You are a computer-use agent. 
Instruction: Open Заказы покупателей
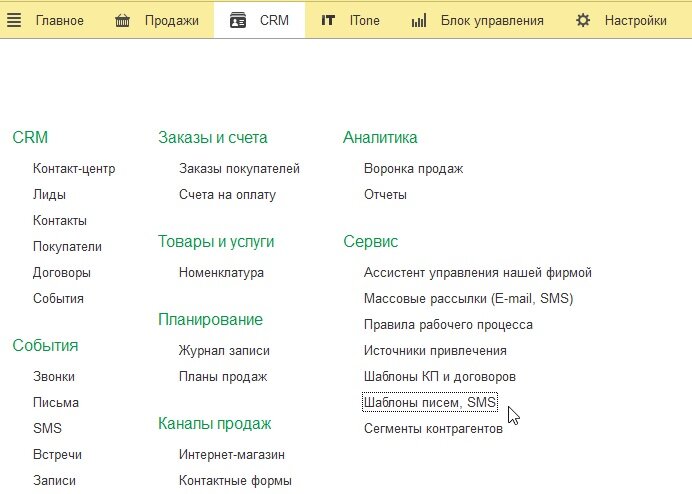coord(239,168)
